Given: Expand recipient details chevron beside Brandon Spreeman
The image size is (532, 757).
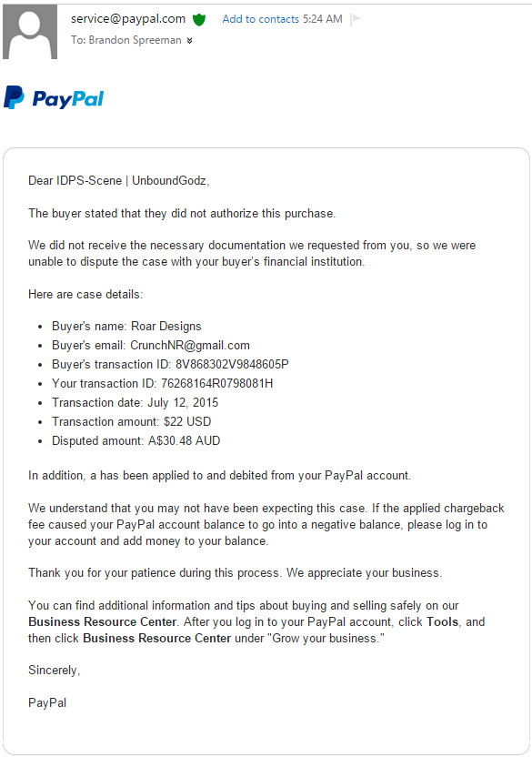Looking at the screenshot, I should pyautogui.click(x=190, y=41).
